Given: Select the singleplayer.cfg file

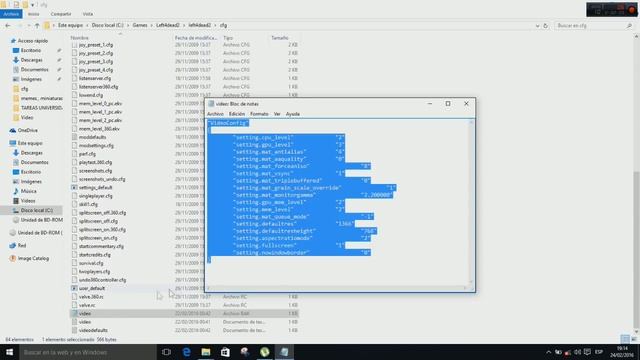Looking at the screenshot, I should tap(96, 196).
